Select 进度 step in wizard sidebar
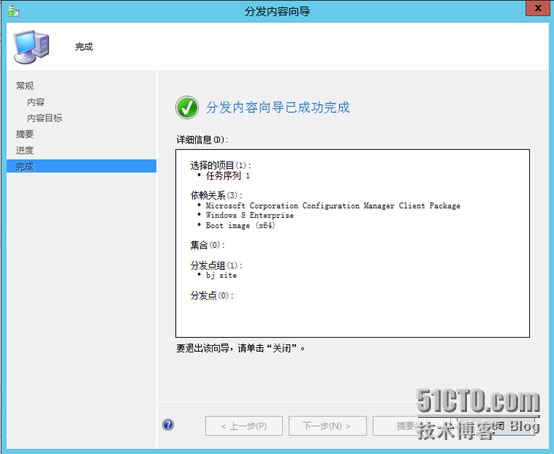Image resolution: width=554 pixels, height=454 pixels. [25, 150]
